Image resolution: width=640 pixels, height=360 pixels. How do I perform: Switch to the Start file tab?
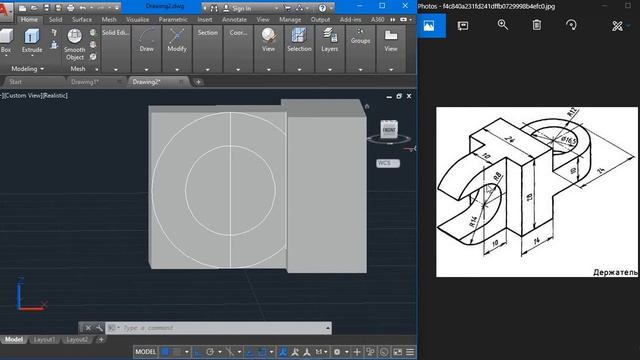click(16, 82)
